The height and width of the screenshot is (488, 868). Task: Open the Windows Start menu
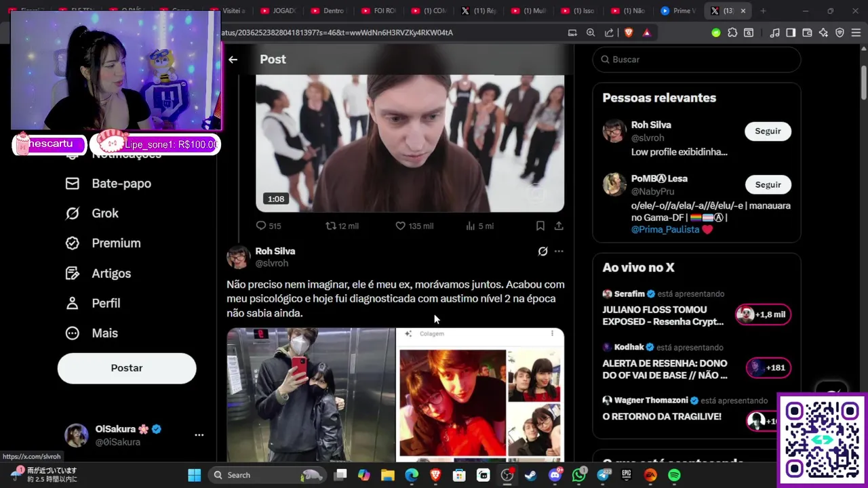195,475
